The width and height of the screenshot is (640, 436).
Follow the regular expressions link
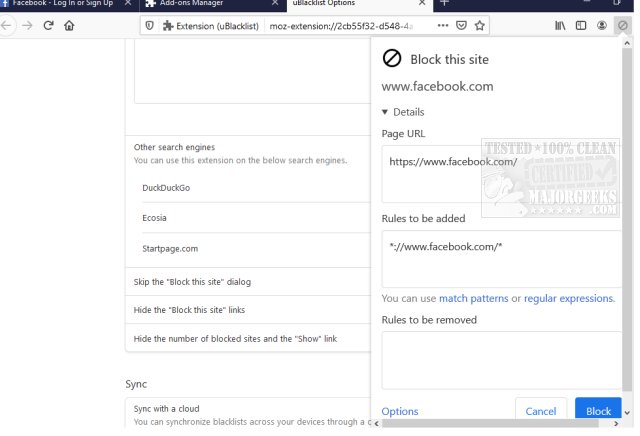(568, 298)
